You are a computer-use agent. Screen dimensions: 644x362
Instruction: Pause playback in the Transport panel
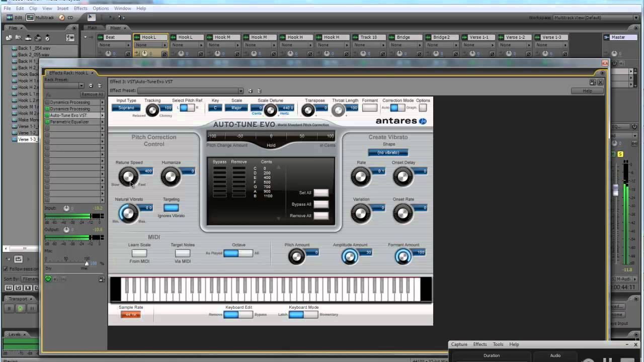pyautogui.click(x=31, y=309)
